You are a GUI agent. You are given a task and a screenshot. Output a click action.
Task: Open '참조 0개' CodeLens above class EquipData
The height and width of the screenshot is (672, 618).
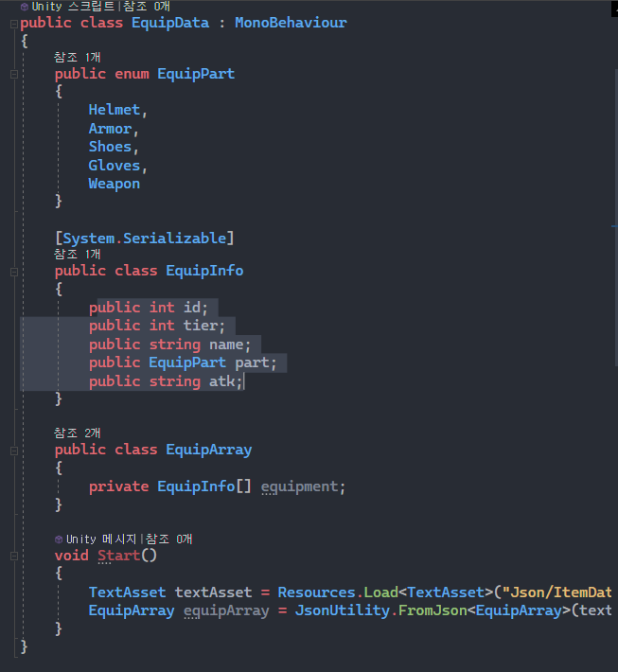147,7
